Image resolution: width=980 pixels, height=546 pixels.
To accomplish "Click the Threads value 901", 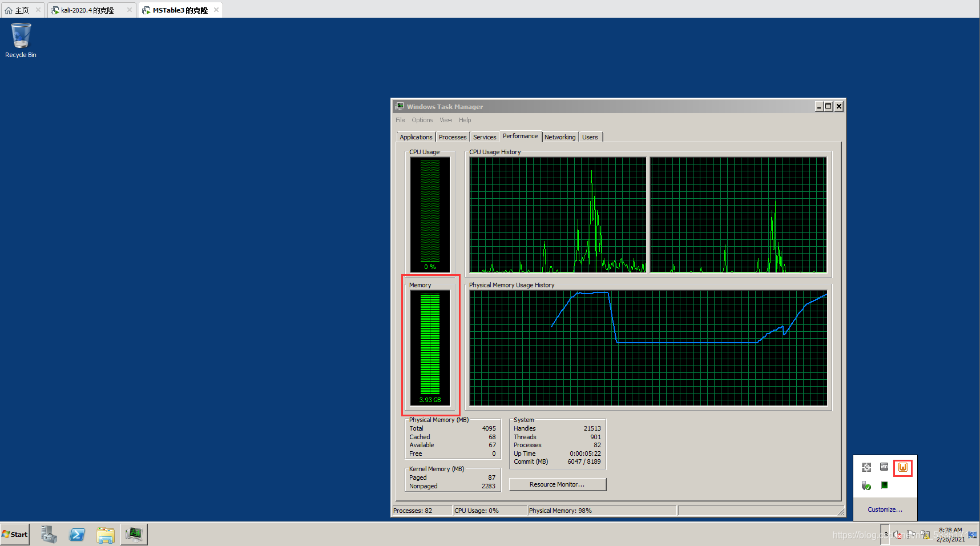I will click(x=595, y=437).
